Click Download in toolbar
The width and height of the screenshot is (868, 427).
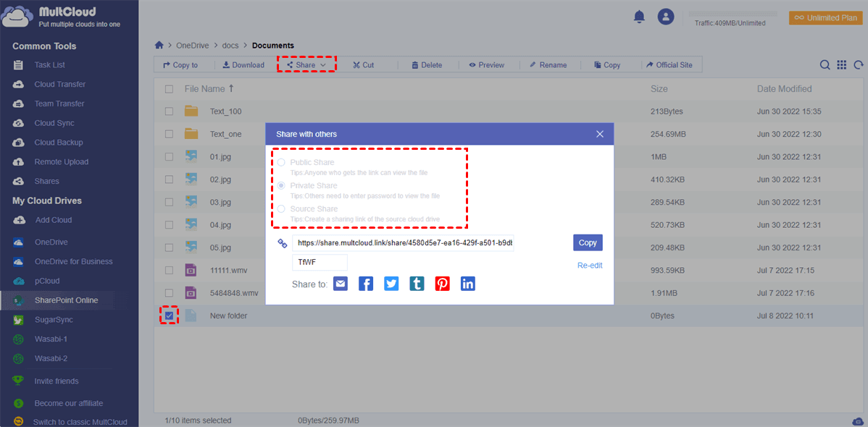243,65
